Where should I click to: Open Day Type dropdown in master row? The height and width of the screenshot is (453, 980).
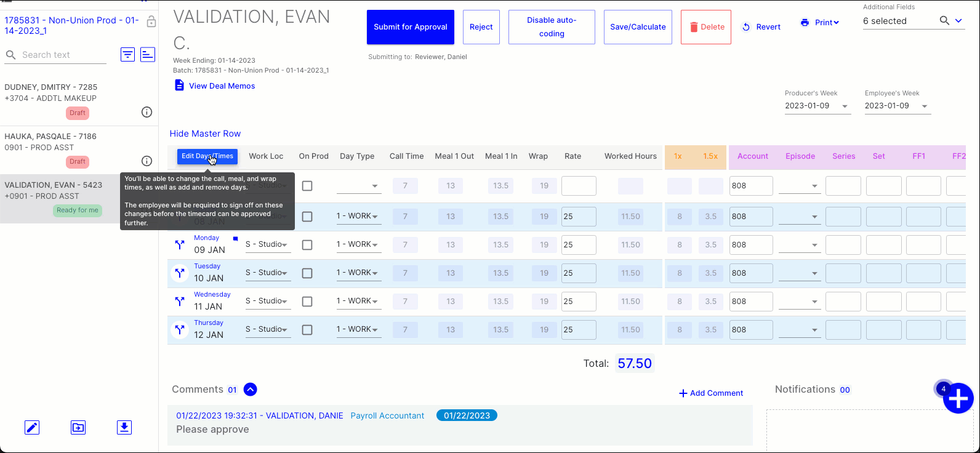point(359,186)
